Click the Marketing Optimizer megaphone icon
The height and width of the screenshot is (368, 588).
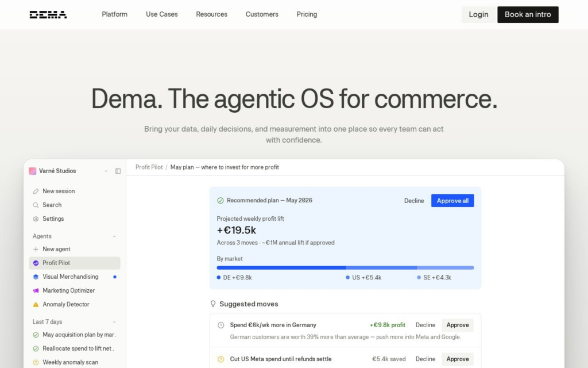tap(36, 291)
